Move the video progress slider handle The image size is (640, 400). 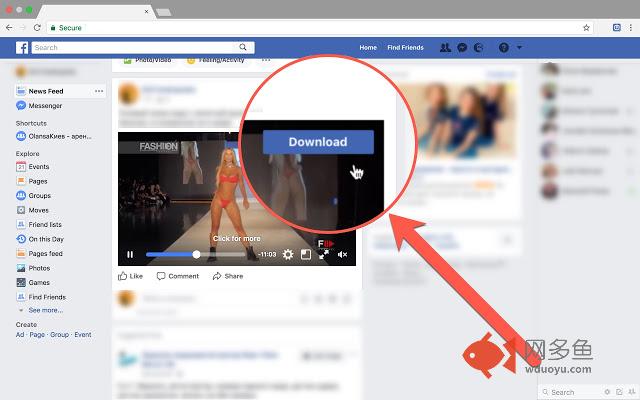click(196, 254)
